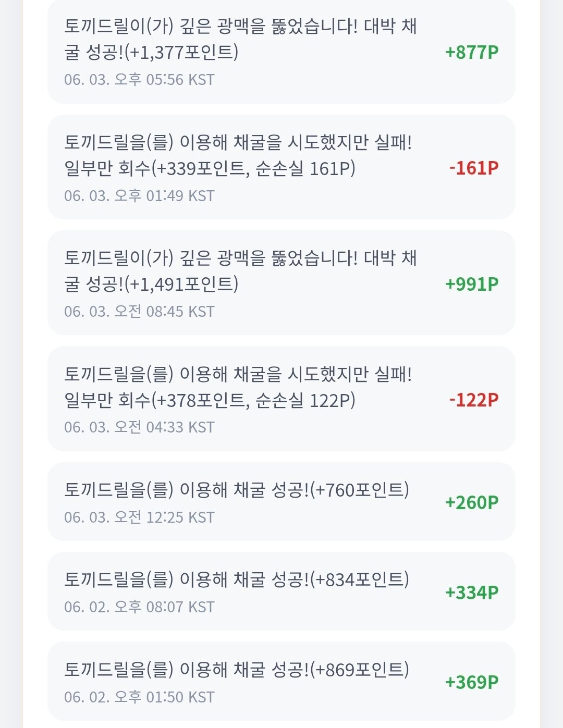This screenshot has height=728, width=563.
Task: Open the mining entry with +1,377포인트 text
Action: [x=281, y=52]
